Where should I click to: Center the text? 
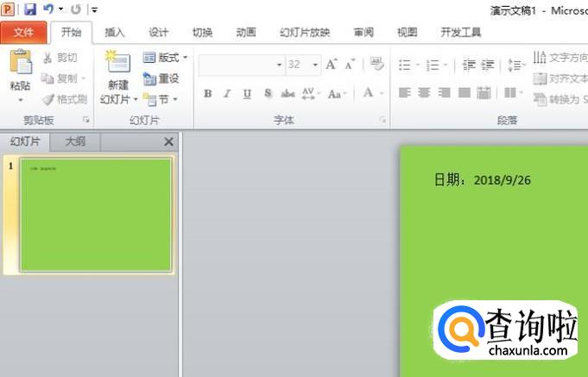(424, 92)
